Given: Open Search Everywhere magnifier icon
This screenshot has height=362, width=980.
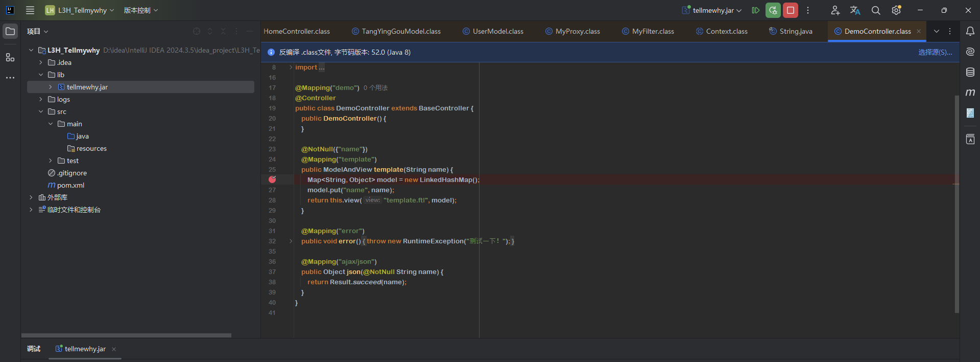Looking at the screenshot, I should click(875, 10).
